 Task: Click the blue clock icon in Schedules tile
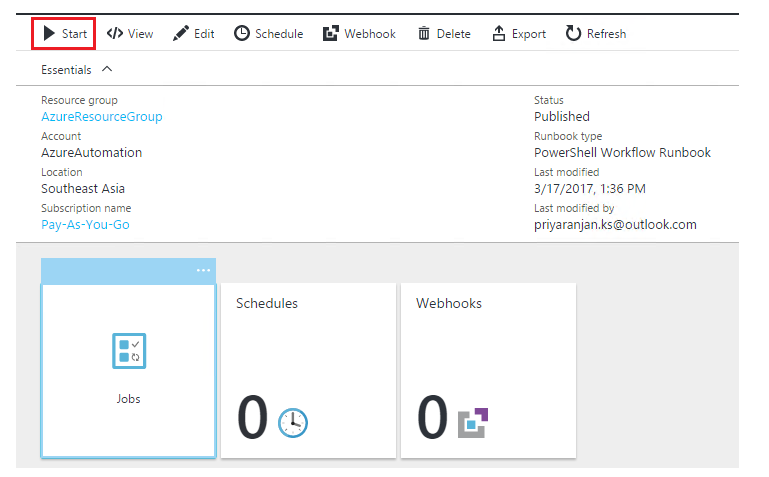click(293, 423)
